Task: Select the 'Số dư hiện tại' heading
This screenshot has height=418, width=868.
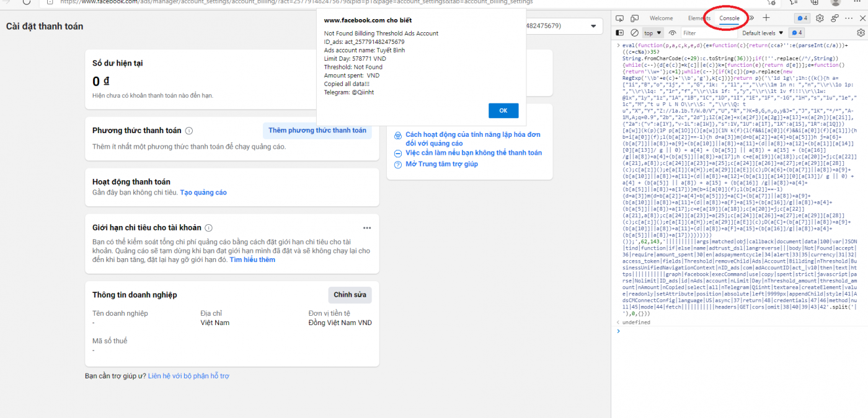Action: 118,63
